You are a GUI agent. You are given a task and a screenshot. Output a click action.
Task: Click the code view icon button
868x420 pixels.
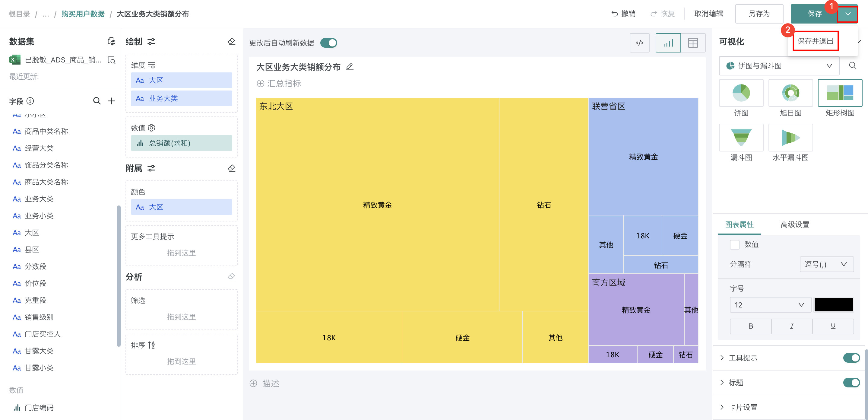point(639,43)
